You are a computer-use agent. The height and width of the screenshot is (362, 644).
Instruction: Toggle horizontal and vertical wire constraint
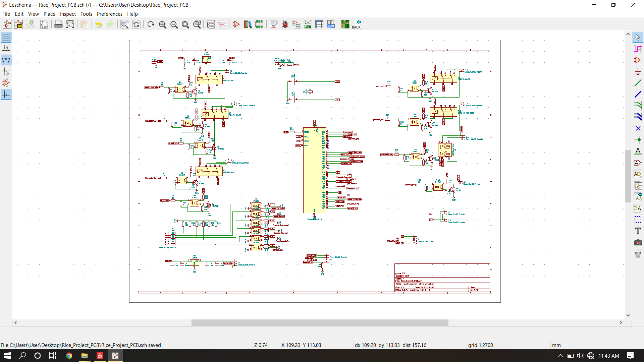[x=6, y=95]
